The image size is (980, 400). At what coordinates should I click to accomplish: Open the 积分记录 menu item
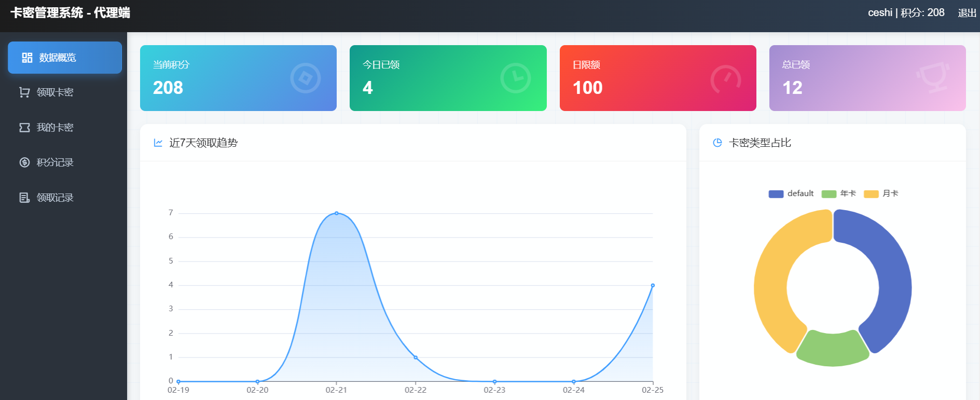click(55, 162)
